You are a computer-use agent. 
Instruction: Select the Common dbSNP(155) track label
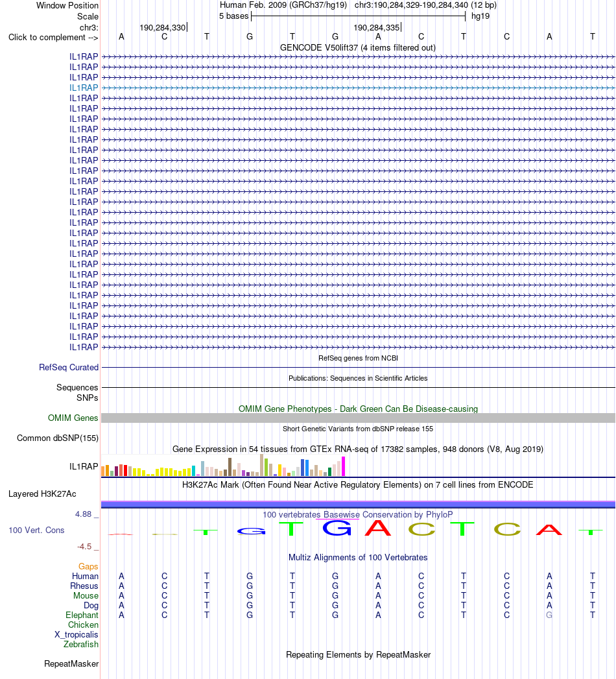click(58, 438)
